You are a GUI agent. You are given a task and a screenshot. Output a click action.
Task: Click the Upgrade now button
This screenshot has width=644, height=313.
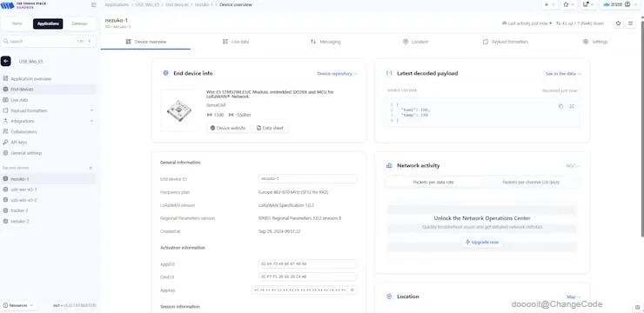click(x=482, y=242)
